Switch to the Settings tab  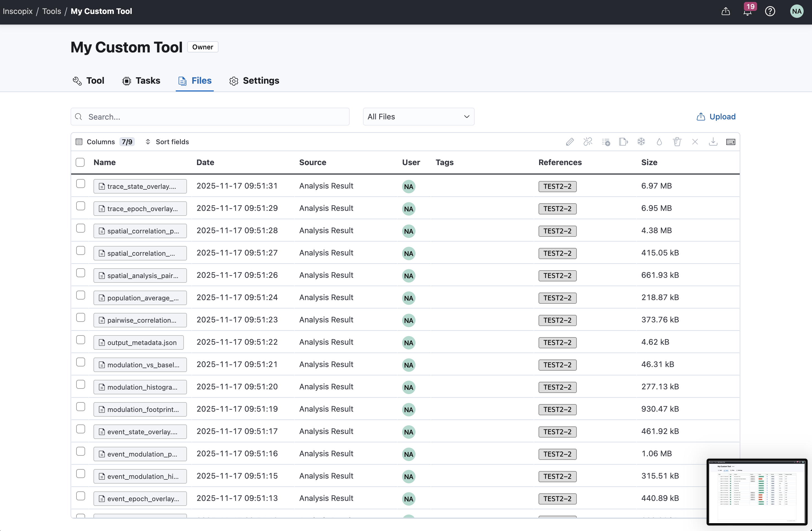coord(254,81)
